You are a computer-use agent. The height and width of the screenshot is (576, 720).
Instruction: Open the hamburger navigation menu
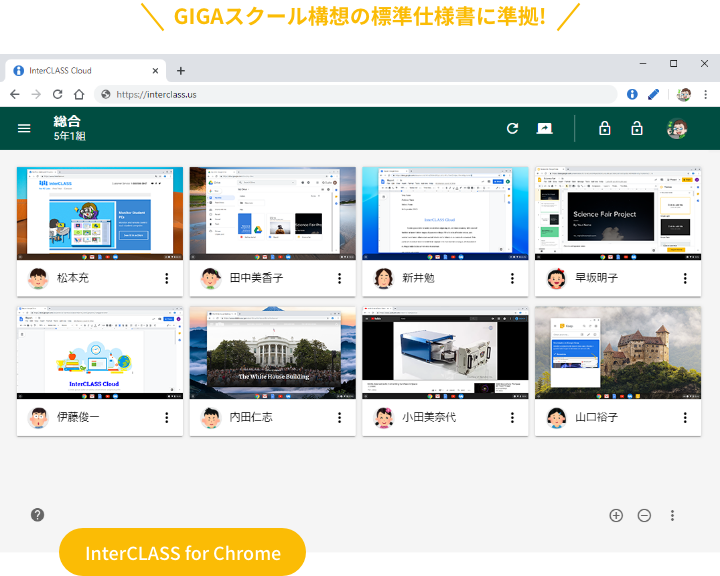24,129
